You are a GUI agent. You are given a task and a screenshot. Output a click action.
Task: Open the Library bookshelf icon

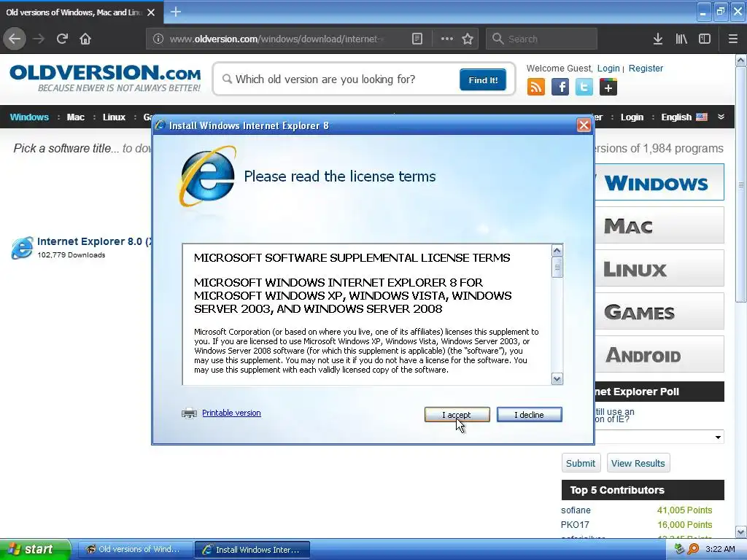tap(681, 39)
